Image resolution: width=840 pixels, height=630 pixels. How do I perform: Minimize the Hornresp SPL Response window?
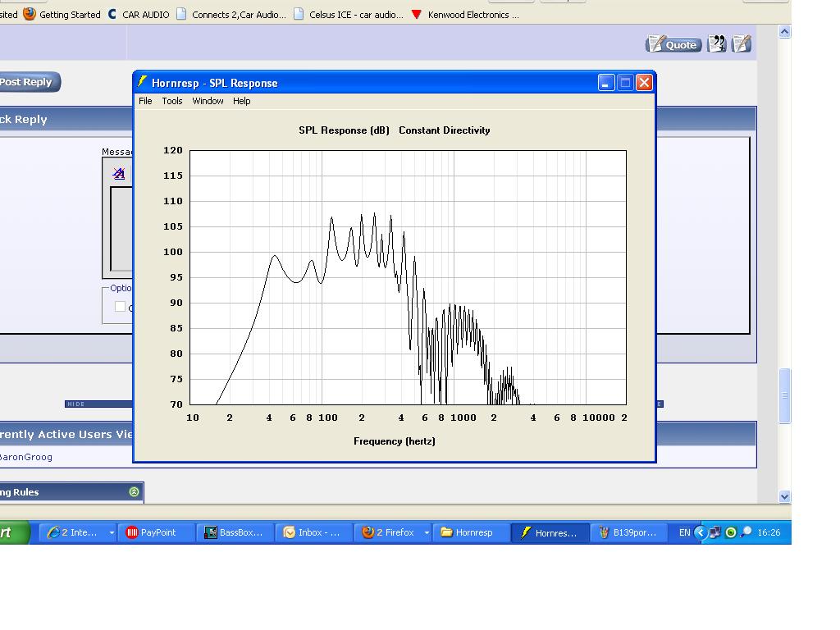606,83
